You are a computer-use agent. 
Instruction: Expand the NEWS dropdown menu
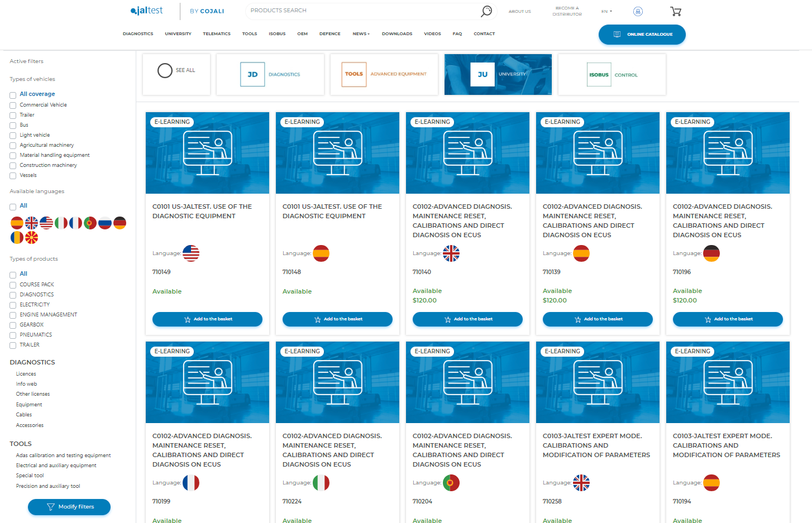pos(361,34)
